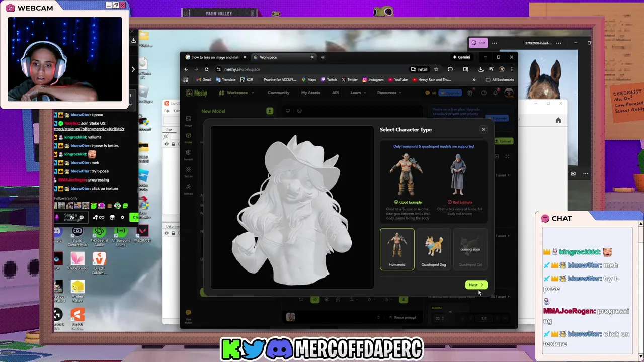Open the Translate bookmark
The image size is (644, 362).
[x=226, y=80]
